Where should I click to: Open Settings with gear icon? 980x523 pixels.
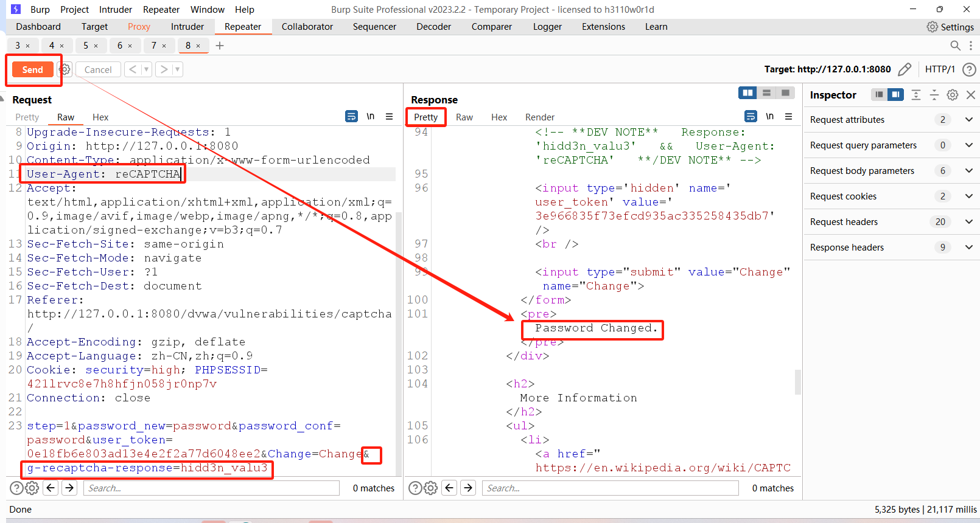pos(950,27)
